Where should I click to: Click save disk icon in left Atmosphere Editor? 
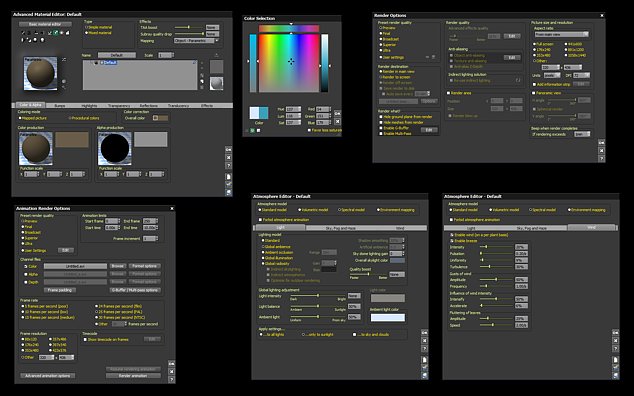tap(425, 375)
